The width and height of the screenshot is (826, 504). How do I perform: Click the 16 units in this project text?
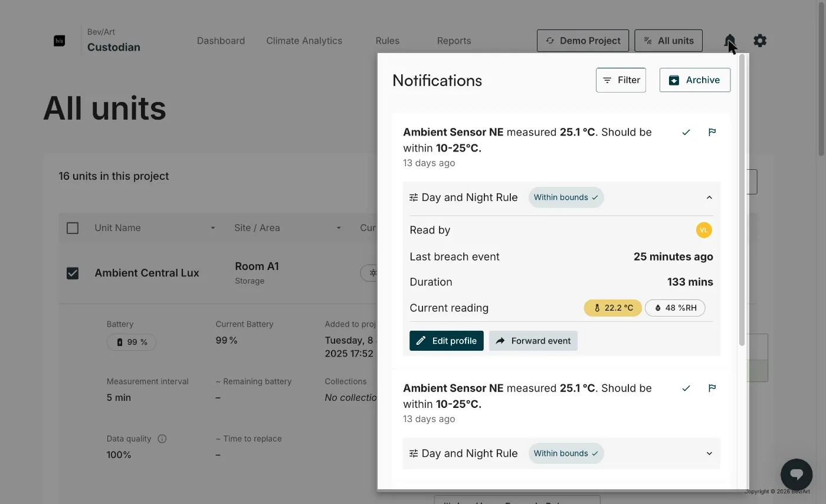114,176
